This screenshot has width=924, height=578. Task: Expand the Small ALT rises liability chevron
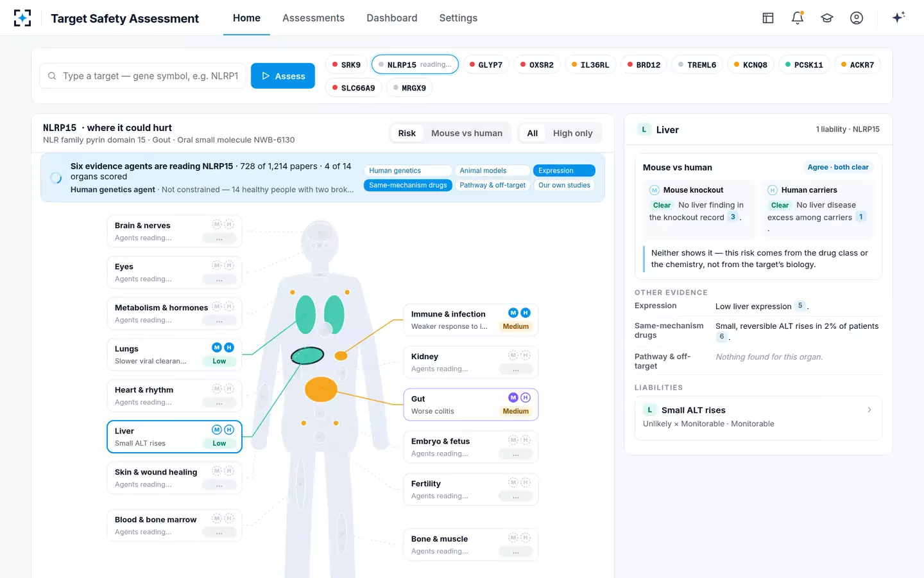(869, 410)
